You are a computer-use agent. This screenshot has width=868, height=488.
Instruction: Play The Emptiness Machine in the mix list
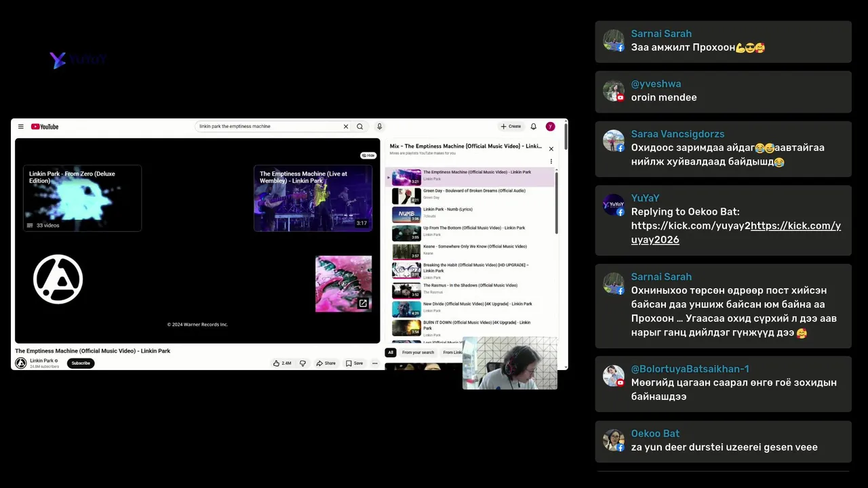[x=471, y=177]
